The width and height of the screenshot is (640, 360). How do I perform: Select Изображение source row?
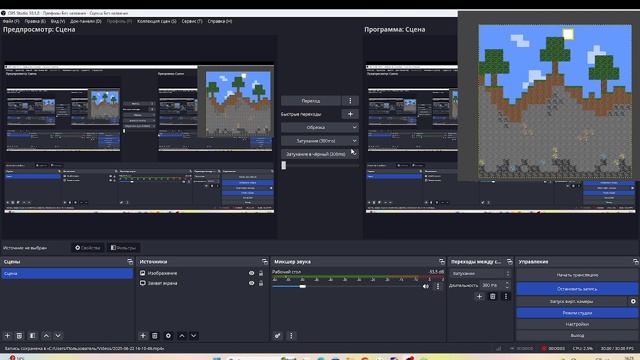click(x=202, y=273)
